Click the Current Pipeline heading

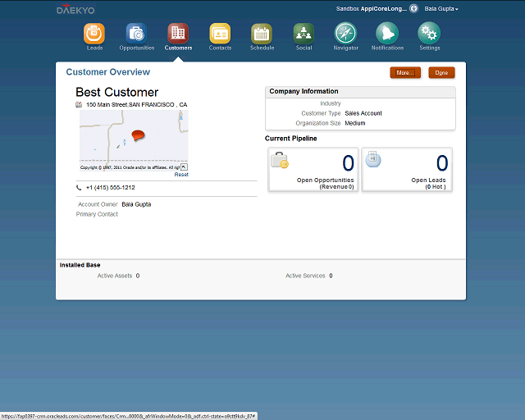pos(290,139)
